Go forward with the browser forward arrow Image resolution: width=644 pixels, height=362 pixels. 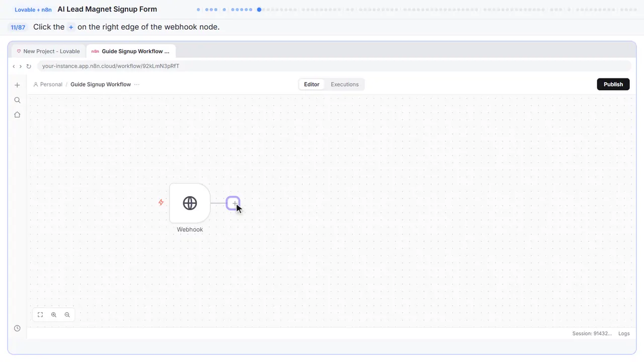[21, 66]
